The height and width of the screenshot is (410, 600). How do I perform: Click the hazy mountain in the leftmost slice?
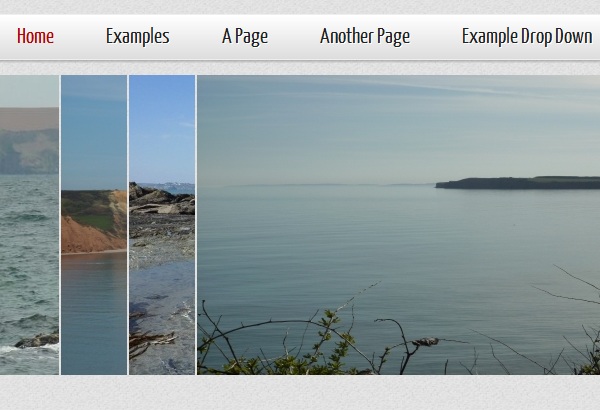coord(29,151)
